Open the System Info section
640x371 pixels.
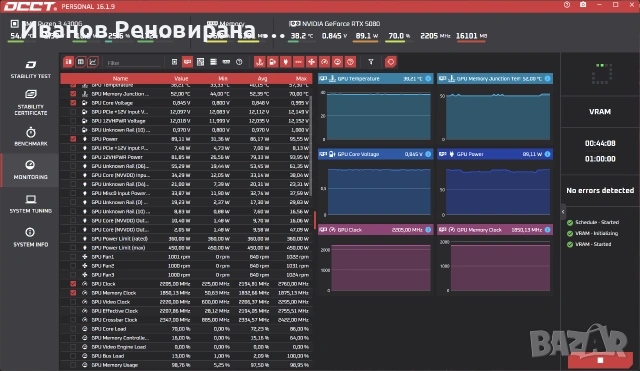click(x=31, y=237)
